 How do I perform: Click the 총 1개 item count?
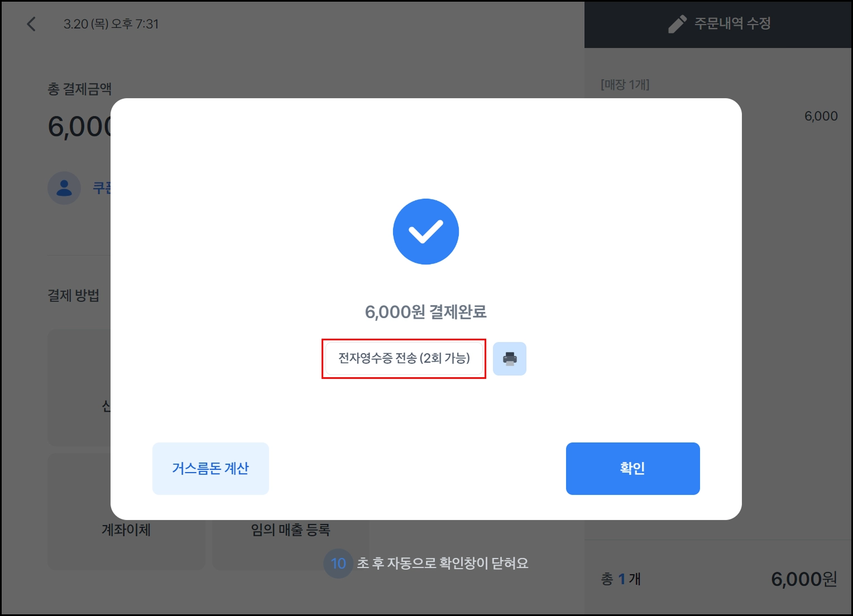[621, 579]
